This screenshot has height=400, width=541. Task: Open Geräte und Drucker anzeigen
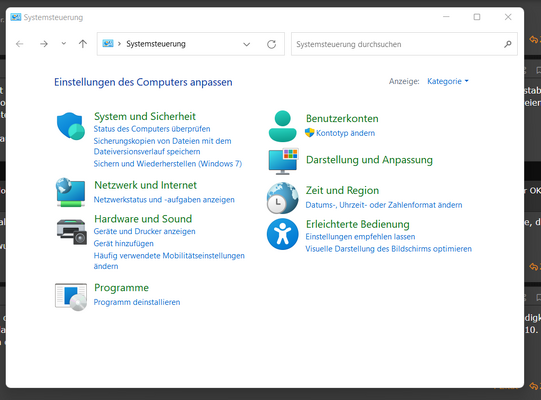pos(145,232)
